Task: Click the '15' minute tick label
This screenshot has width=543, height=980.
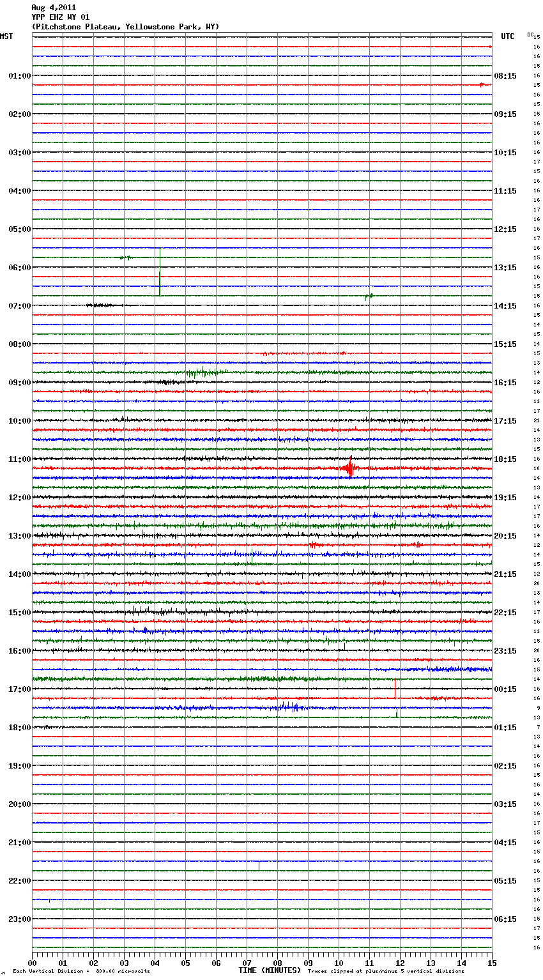Action: pyautogui.click(x=492, y=963)
